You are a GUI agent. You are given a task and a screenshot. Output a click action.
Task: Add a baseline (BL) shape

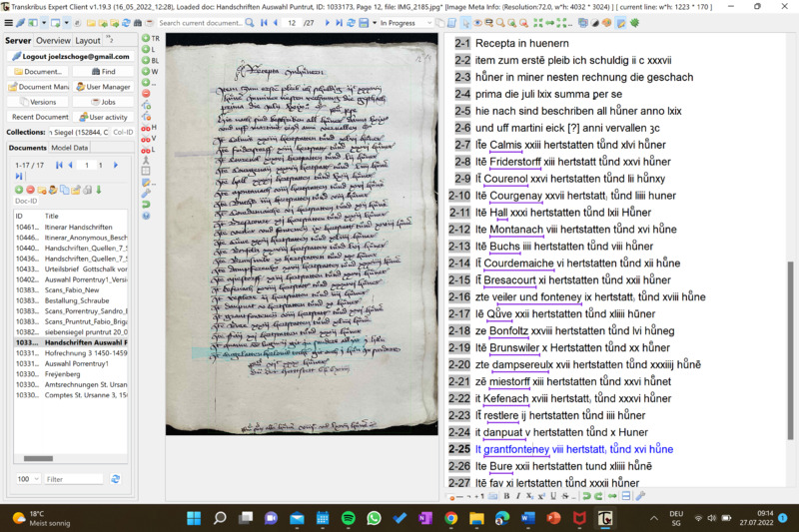146,60
